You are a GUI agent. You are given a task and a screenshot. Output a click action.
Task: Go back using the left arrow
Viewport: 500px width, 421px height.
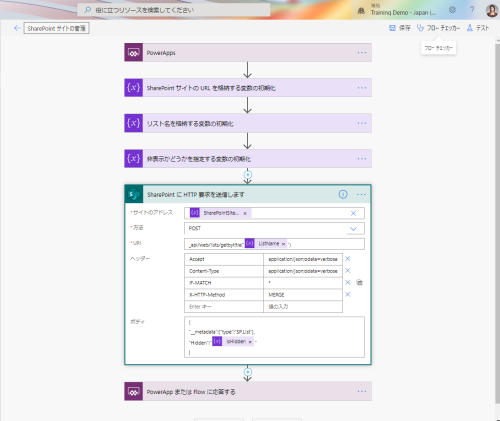17,28
